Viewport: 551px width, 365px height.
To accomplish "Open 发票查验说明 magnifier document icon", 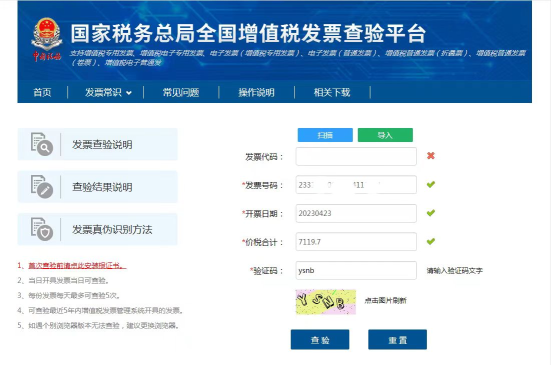I will (41, 144).
